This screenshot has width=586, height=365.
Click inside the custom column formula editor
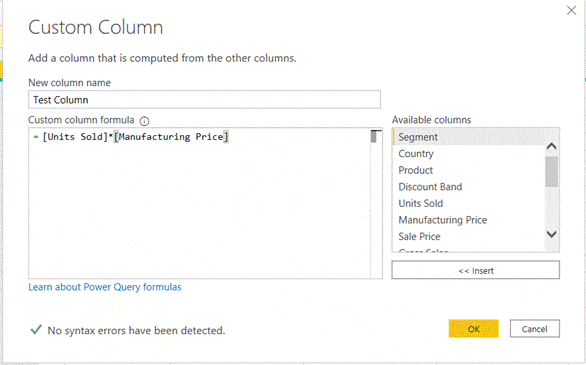tap(200, 203)
